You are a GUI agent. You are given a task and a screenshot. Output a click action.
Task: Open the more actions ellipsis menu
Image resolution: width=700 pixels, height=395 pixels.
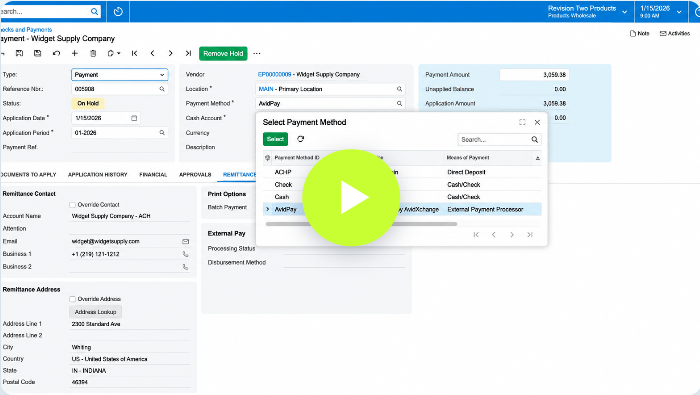[257, 53]
